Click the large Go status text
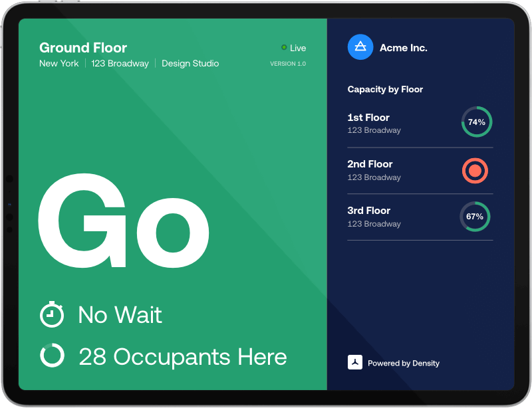The height and width of the screenshot is (408, 532). [x=124, y=221]
